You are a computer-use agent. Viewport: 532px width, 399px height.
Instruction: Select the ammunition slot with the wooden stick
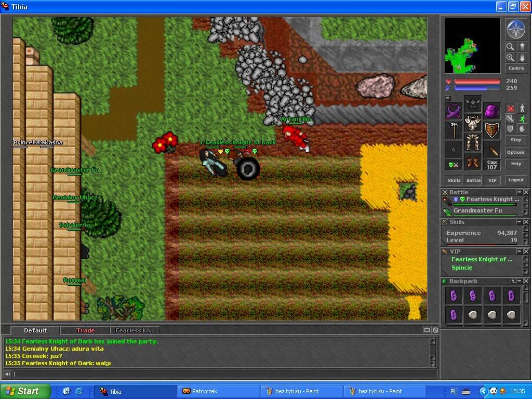491,149
